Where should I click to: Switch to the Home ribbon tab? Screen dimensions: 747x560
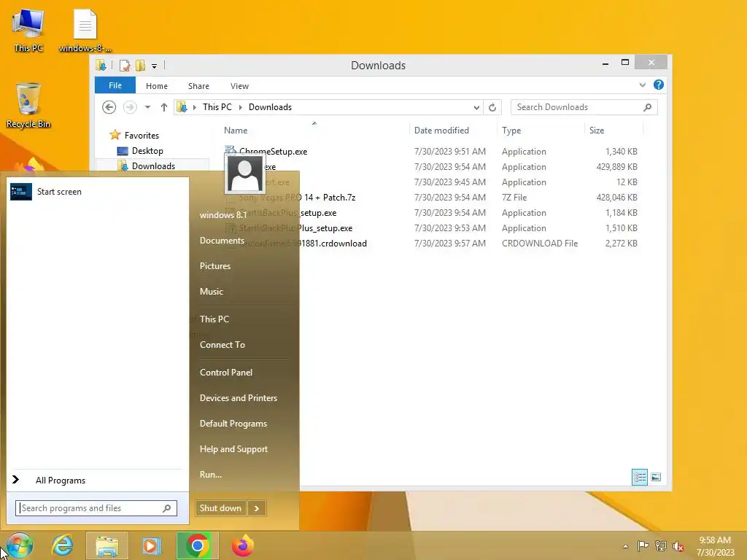click(x=157, y=86)
